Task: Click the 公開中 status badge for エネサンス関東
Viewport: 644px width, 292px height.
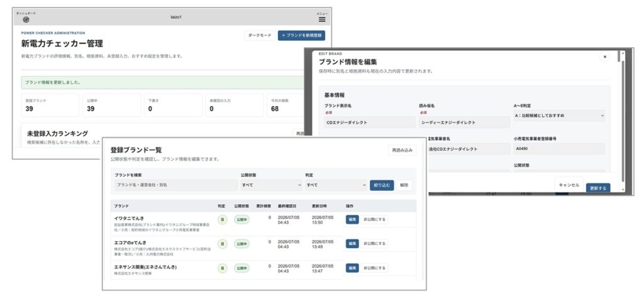Action: 241,268
